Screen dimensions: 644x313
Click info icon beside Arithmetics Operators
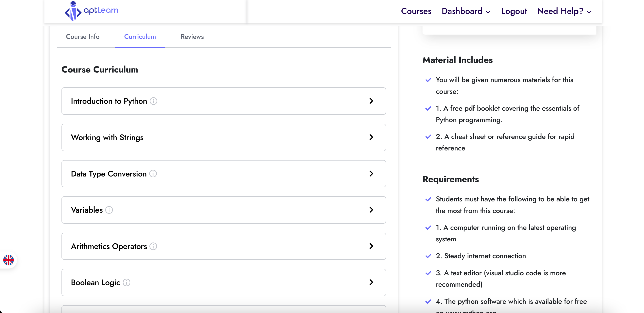[x=153, y=246]
